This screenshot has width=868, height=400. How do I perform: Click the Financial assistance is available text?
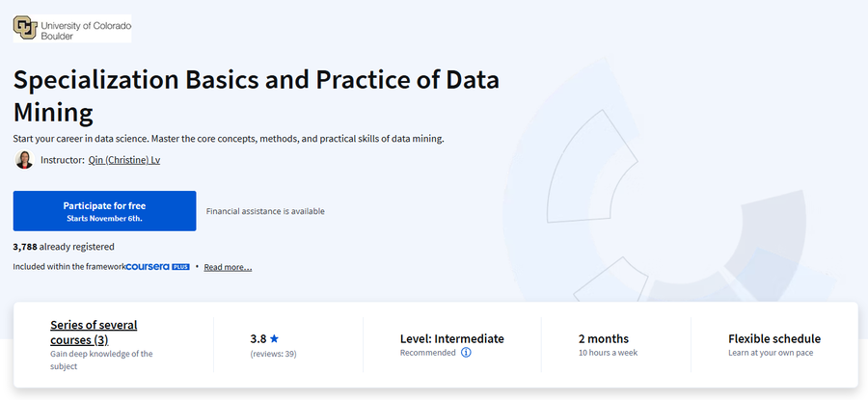[265, 211]
